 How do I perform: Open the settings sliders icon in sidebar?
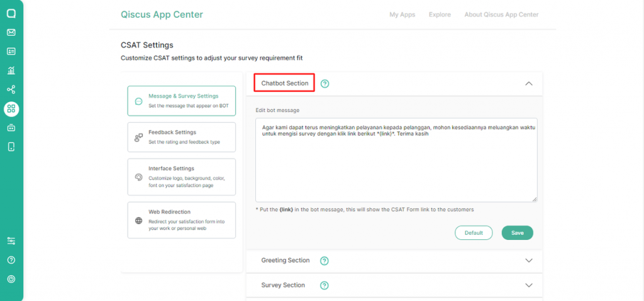[x=11, y=241]
